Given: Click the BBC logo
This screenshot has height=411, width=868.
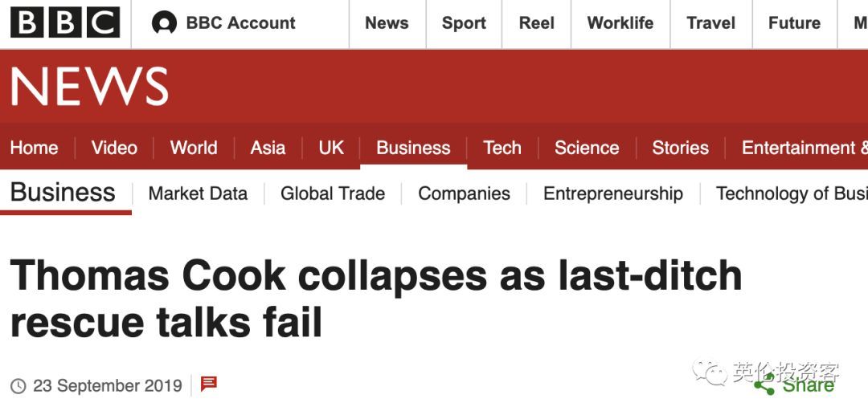Looking at the screenshot, I should click(x=65, y=22).
